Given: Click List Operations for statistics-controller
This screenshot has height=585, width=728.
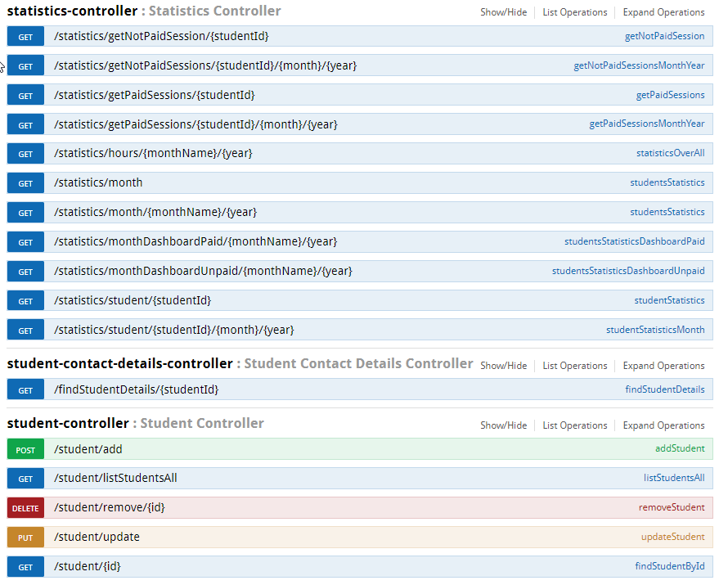Looking at the screenshot, I should click(575, 12).
